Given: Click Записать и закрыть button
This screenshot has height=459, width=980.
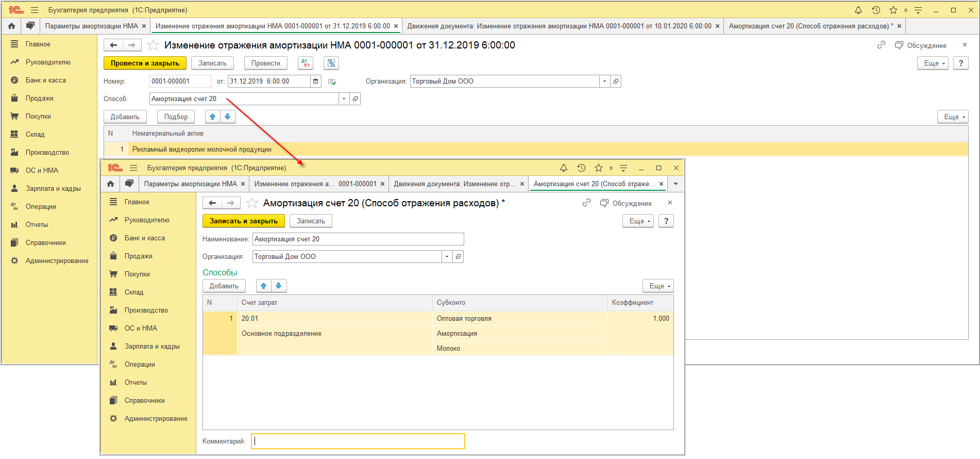Looking at the screenshot, I should coord(243,221).
